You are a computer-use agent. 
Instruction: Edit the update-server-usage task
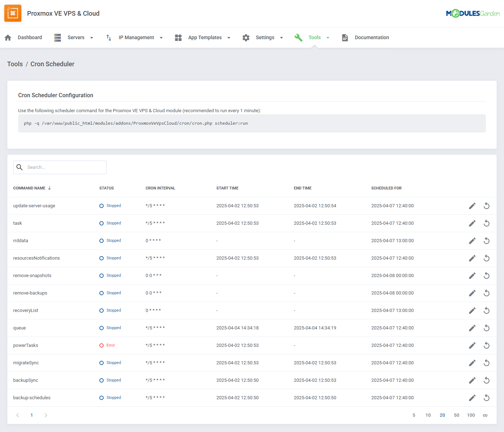pyautogui.click(x=472, y=205)
